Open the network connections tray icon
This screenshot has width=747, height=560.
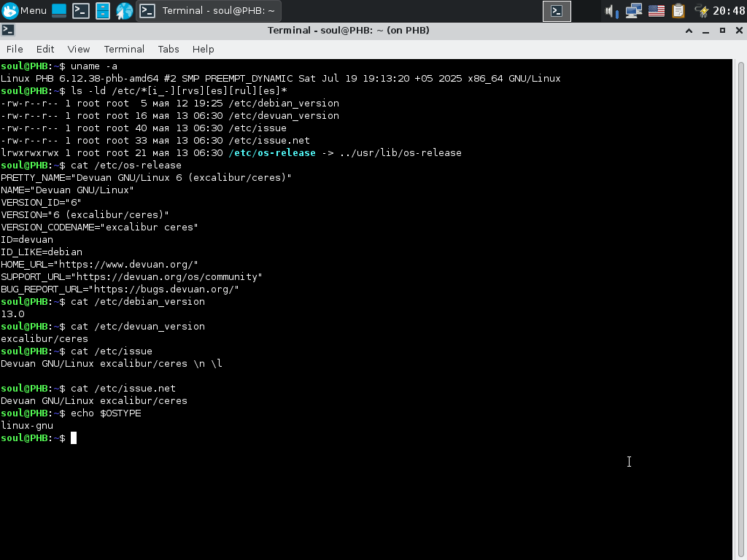click(634, 11)
